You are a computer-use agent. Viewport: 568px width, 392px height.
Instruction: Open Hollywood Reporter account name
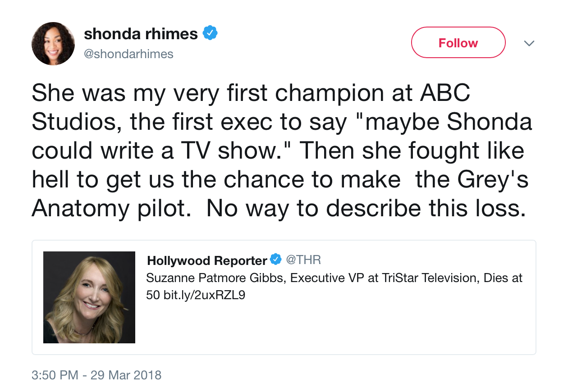click(207, 260)
